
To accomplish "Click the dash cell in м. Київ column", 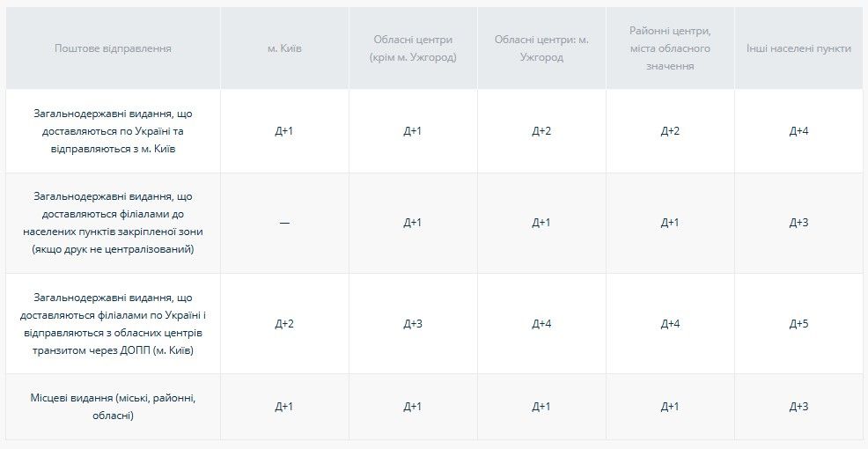I will click(x=284, y=223).
